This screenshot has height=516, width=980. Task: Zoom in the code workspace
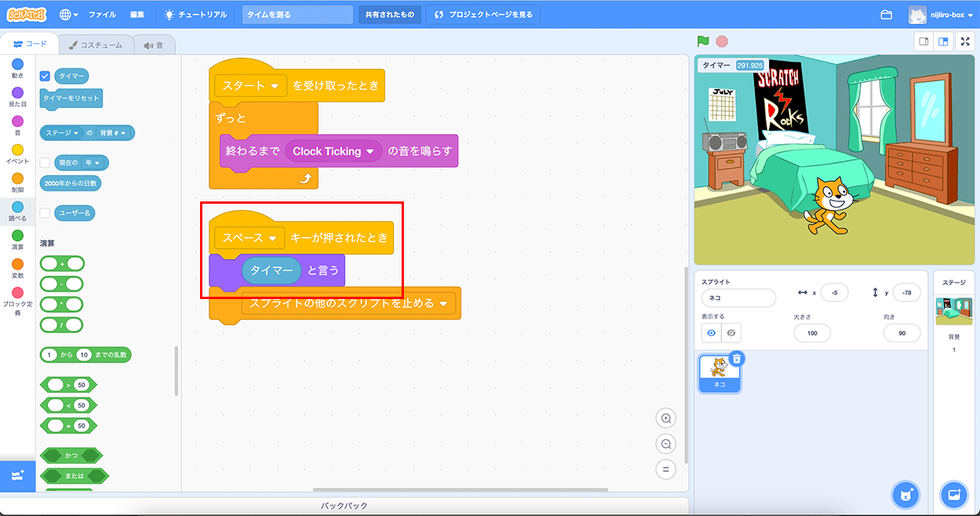pyautogui.click(x=665, y=418)
